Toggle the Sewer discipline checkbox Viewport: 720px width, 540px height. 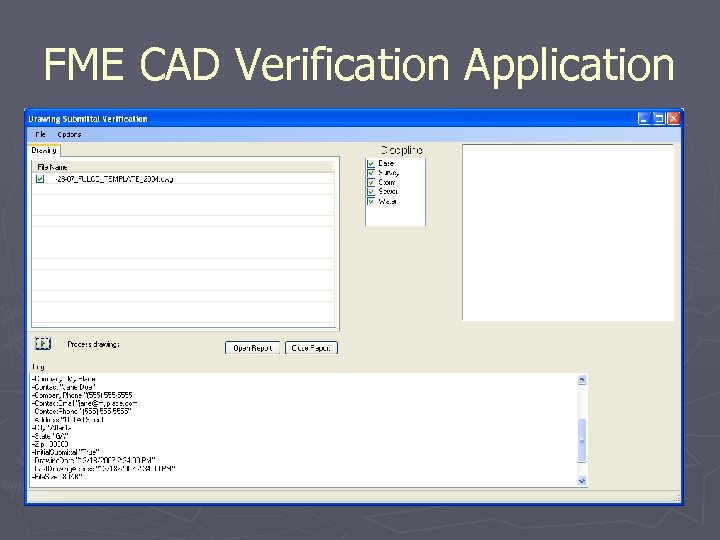pyautogui.click(x=371, y=191)
